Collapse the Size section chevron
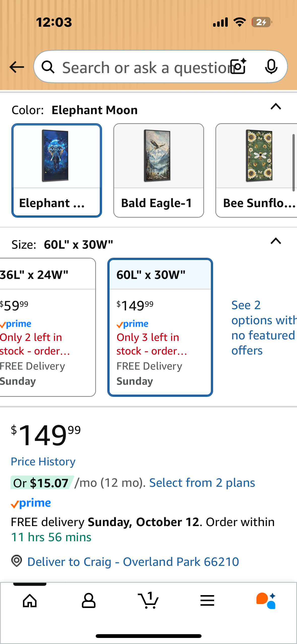 click(x=276, y=241)
